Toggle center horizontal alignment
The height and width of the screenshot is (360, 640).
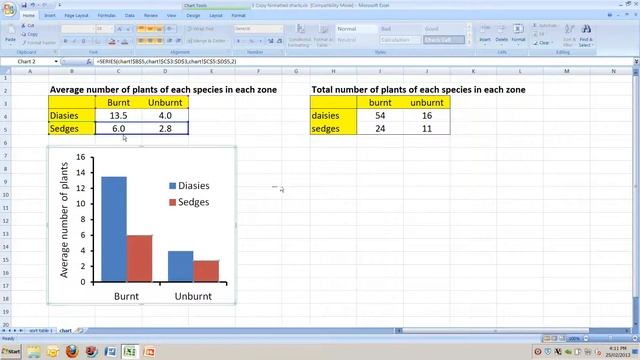[150, 41]
